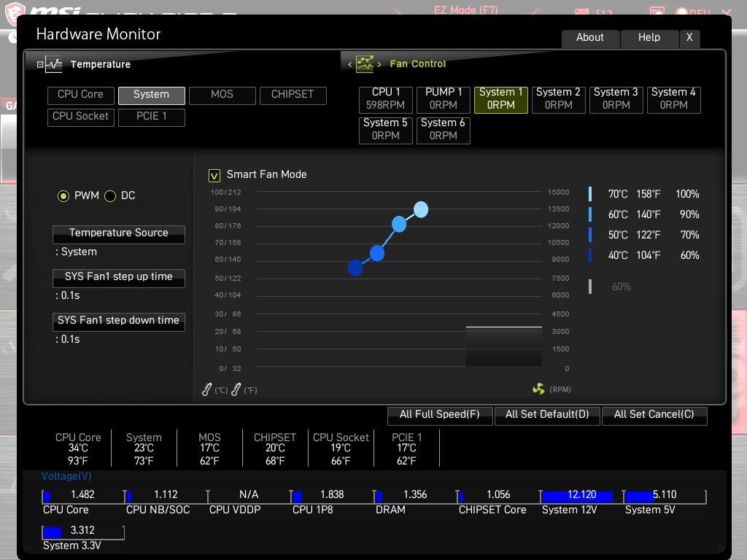Open the Temperature Source selector
The width and height of the screenshot is (747, 560).
pyautogui.click(x=119, y=234)
